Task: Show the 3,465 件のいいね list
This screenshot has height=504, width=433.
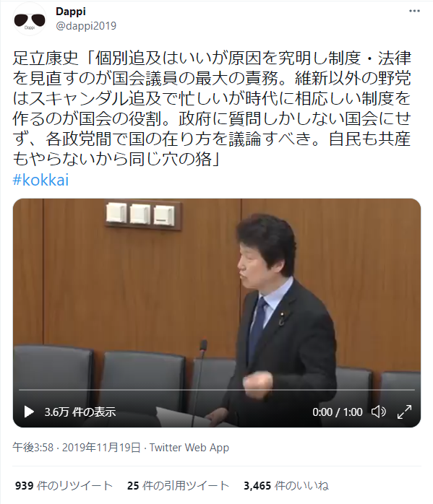Action: 286,485
